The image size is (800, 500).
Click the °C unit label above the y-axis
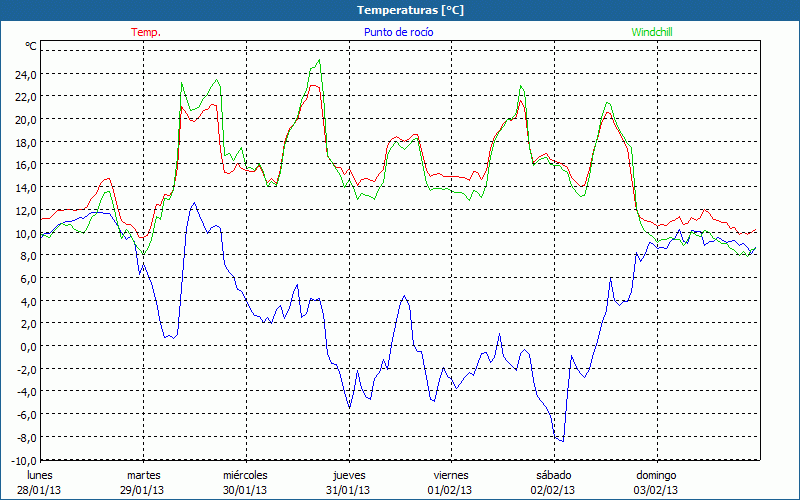pyautogui.click(x=31, y=46)
